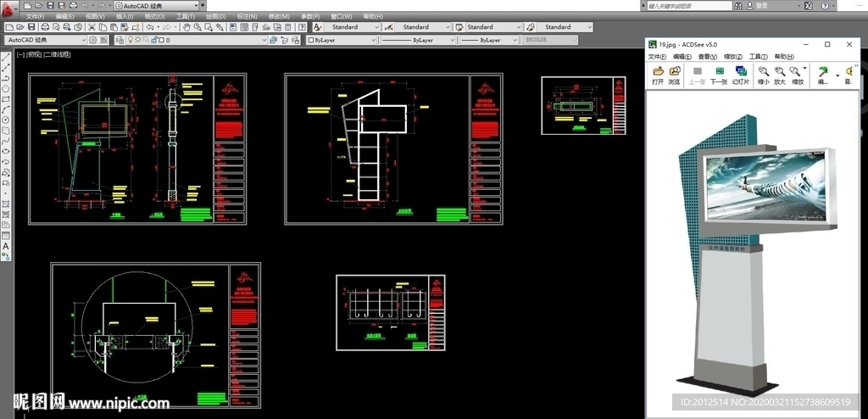The image size is (868, 419).
Task: Click the Help question mark in title bar
Action: tap(824, 6)
